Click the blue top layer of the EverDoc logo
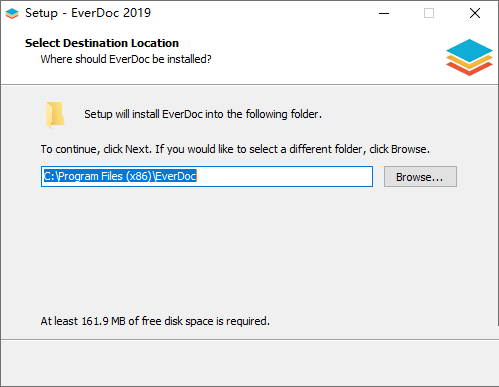 (469, 50)
